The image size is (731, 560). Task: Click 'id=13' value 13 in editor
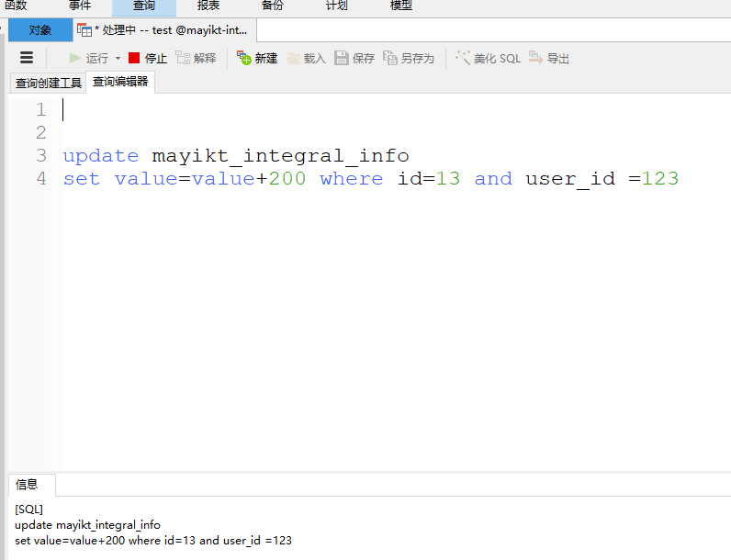click(x=448, y=179)
